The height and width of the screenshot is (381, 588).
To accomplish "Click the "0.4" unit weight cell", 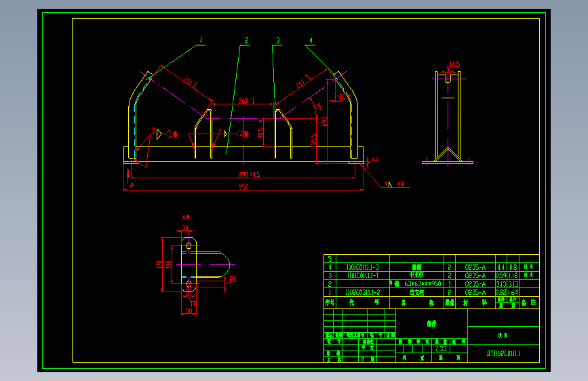I will pos(501,267).
